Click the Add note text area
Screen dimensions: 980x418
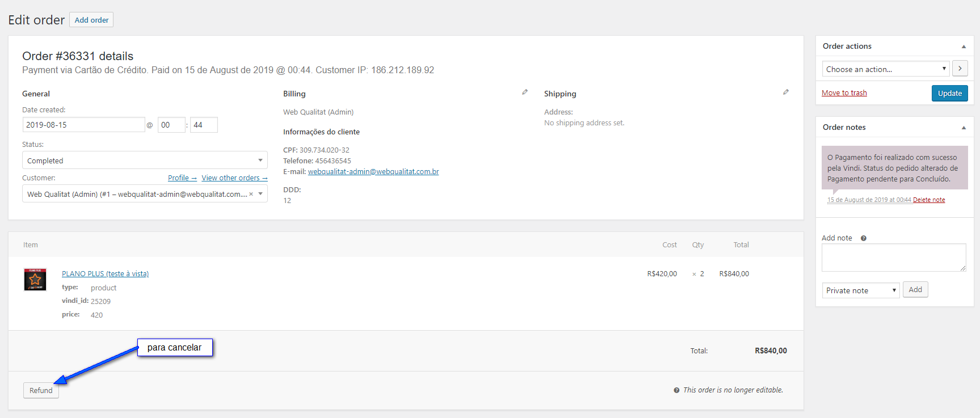pos(893,257)
